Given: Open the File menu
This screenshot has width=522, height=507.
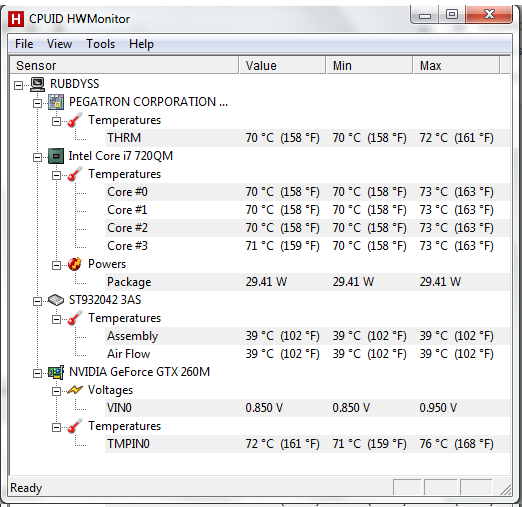Looking at the screenshot, I should click(x=24, y=44).
